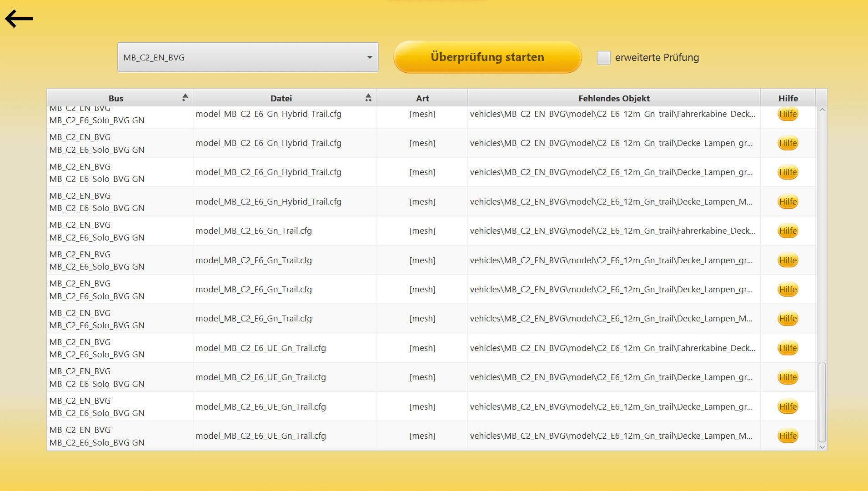The image size is (868, 491).
Task: Click the Hilfe column header
Action: click(788, 98)
